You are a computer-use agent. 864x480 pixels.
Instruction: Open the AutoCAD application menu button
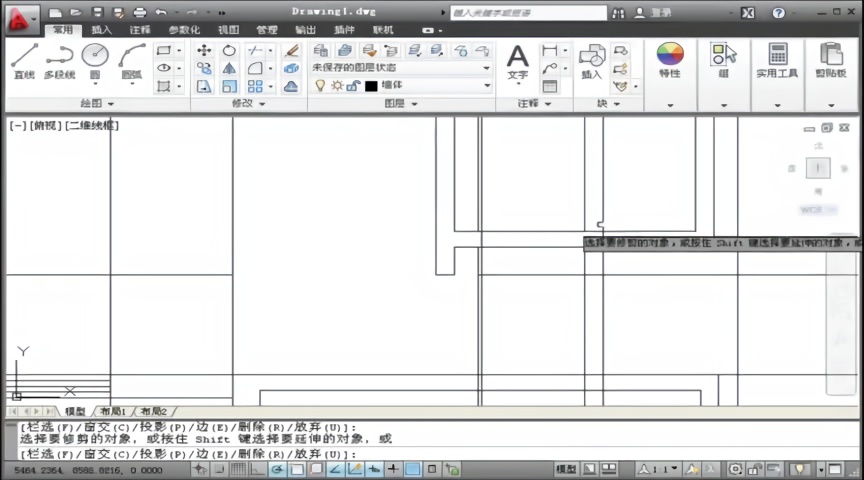[x=20, y=20]
